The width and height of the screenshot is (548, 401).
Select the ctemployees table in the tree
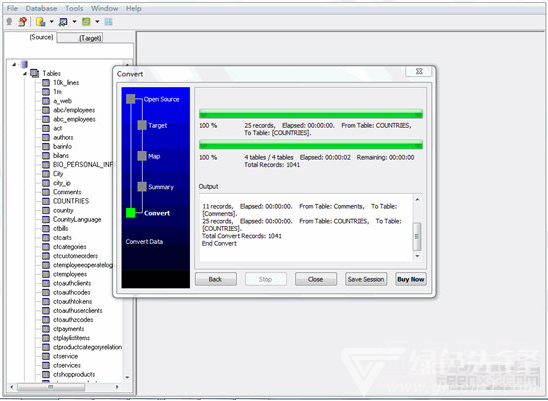coord(70,274)
